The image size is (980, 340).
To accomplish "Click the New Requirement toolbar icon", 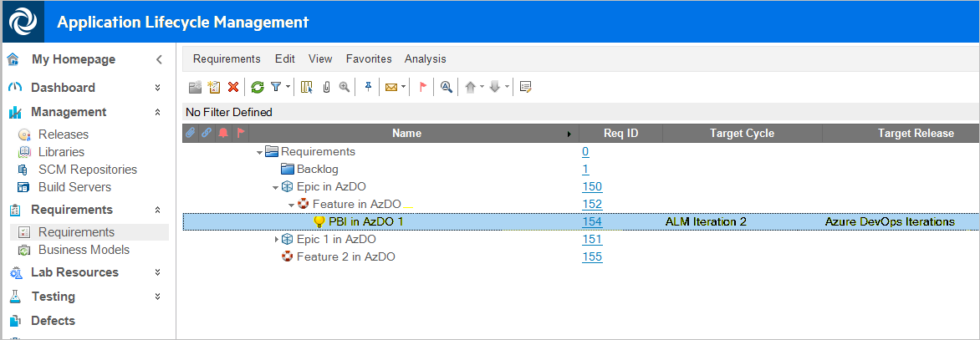I will pyautogui.click(x=214, y=88).
